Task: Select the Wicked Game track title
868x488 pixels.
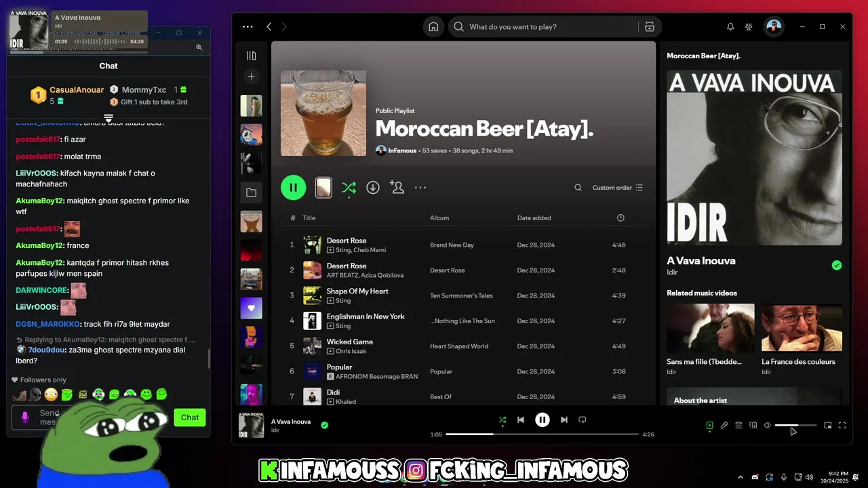Action: point(350,342)
